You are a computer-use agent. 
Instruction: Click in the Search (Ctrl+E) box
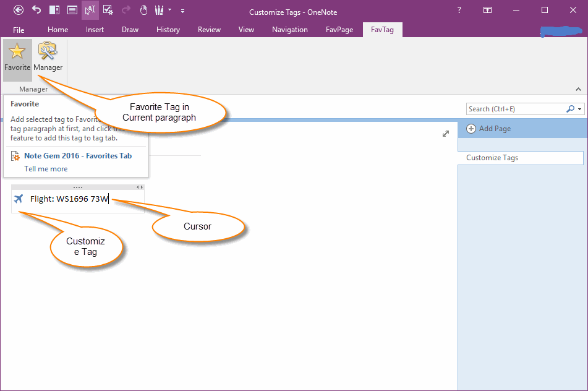[x=516, y=109]
